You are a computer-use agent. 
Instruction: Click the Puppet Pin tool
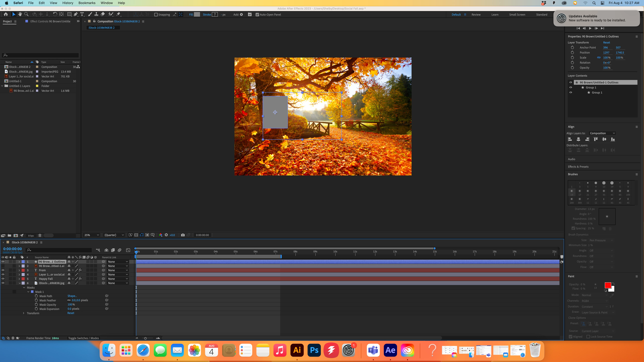(118, 14)
